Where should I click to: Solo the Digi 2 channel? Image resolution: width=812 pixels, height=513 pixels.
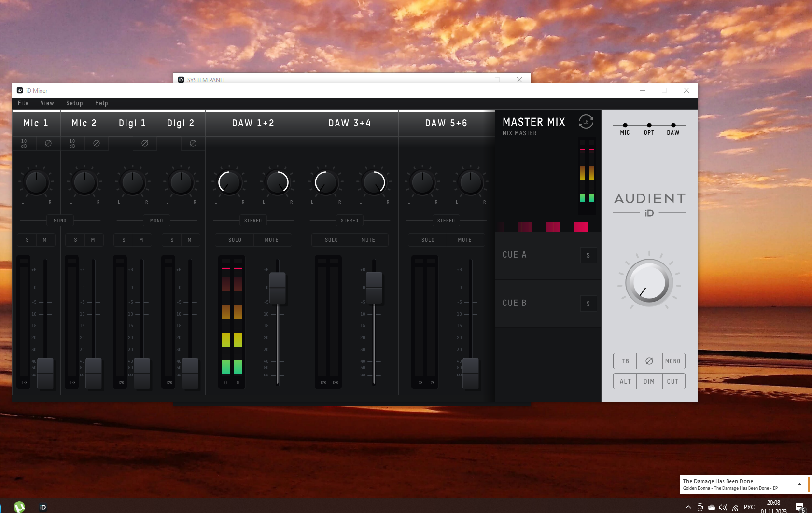172,240
